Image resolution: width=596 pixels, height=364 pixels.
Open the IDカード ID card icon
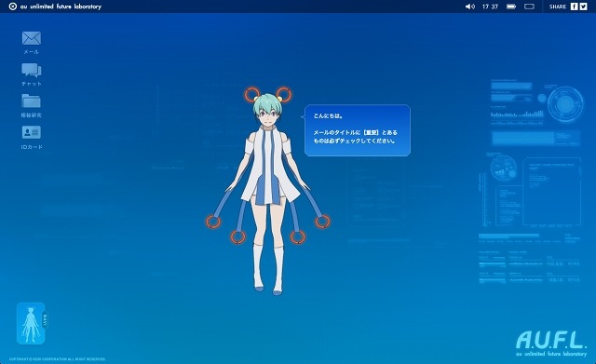[32, 132]
